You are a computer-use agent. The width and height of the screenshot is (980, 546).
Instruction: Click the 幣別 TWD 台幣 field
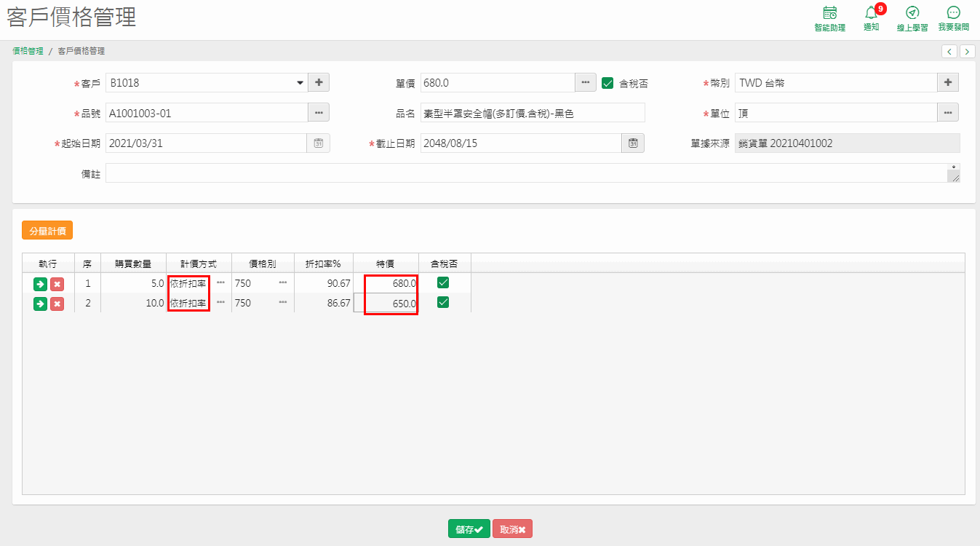pyautogui.click(x=836, y=82)
